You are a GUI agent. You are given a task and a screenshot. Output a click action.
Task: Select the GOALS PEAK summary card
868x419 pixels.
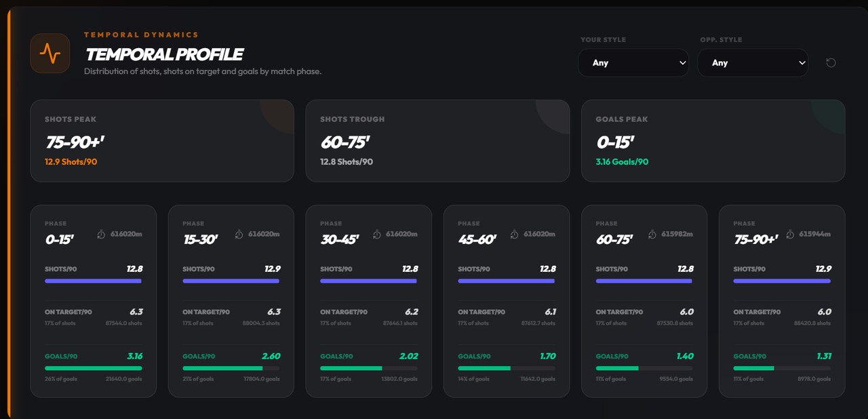(x=713, y=141)
